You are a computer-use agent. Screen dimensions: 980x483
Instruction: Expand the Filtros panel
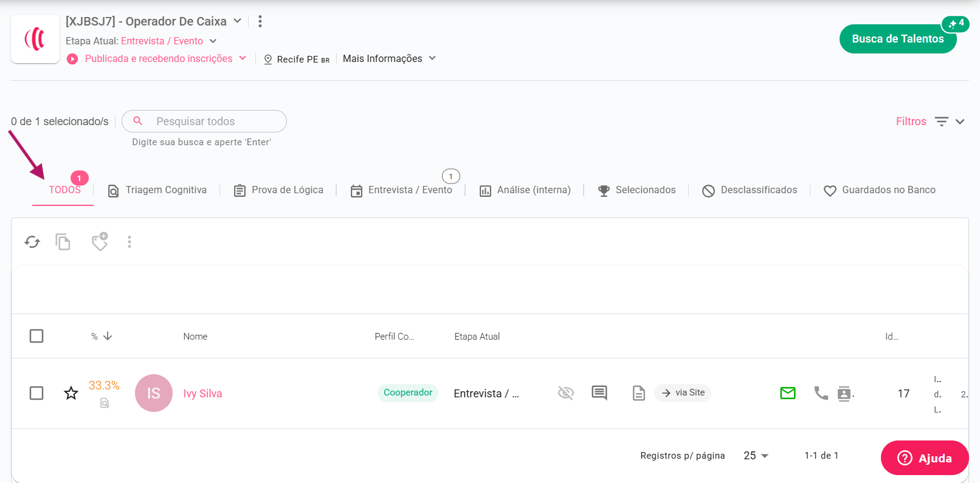[930, 122]
